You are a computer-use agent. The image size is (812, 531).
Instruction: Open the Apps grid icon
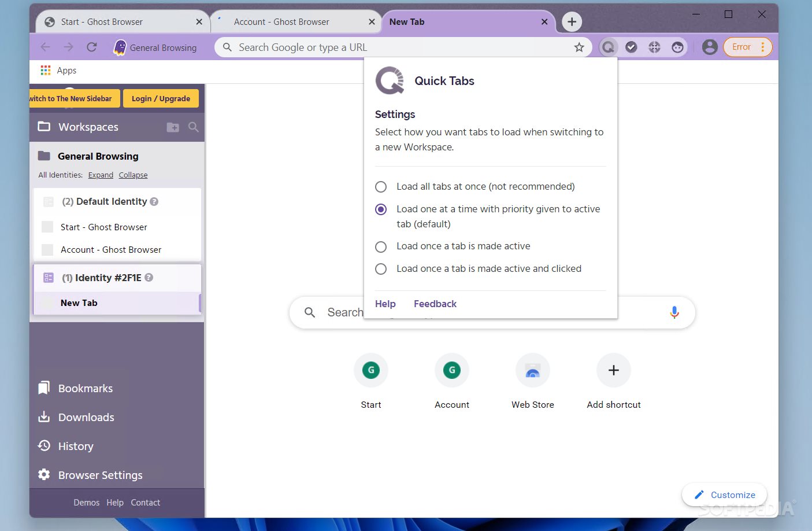pyautogui.click(x=46, y=71)
